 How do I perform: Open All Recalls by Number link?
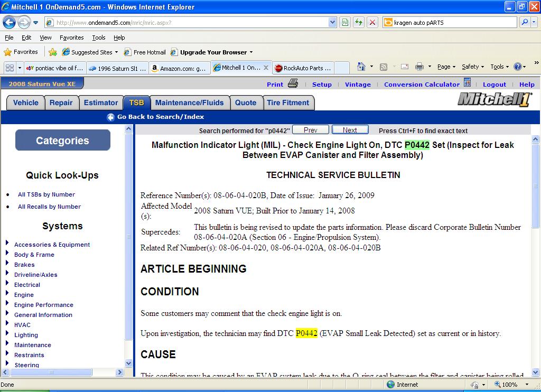click(x=49, y=207)
